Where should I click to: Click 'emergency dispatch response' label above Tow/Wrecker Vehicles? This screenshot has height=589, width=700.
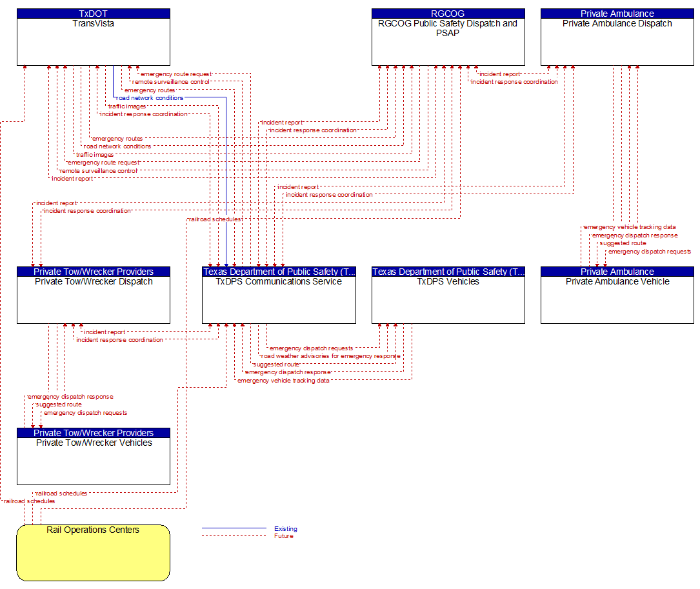click(70, 397)
